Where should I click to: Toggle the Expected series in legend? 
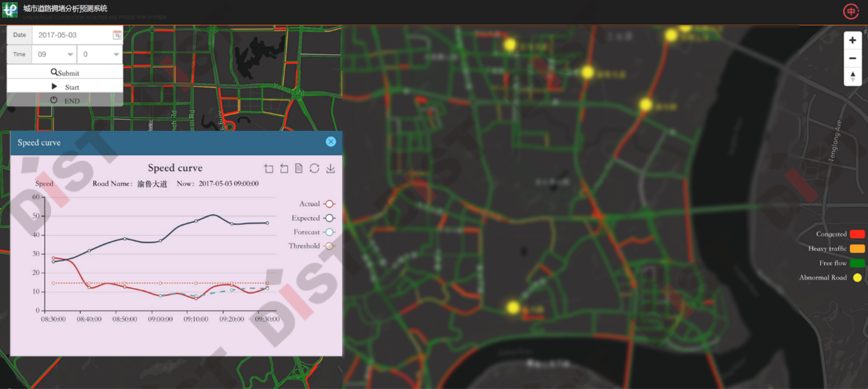coord(313,218)
